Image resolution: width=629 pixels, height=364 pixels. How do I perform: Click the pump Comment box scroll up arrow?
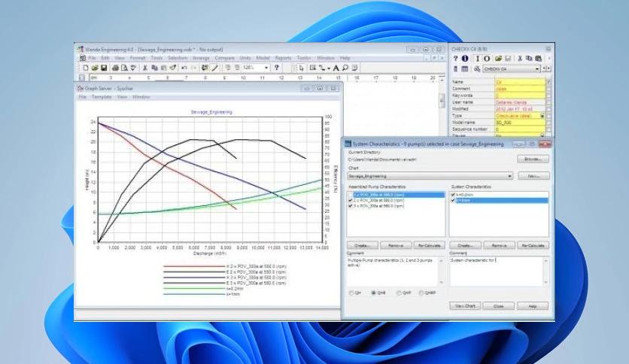(x=441, y=261)
